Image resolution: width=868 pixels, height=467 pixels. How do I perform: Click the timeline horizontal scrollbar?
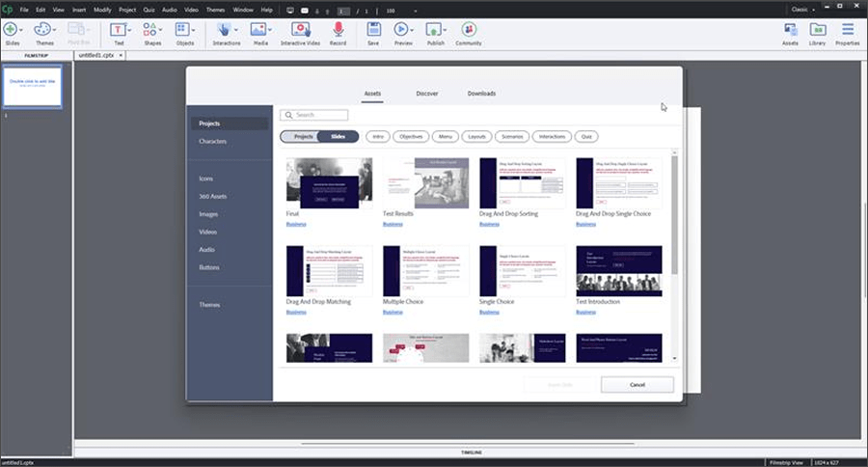coord(468,444)
